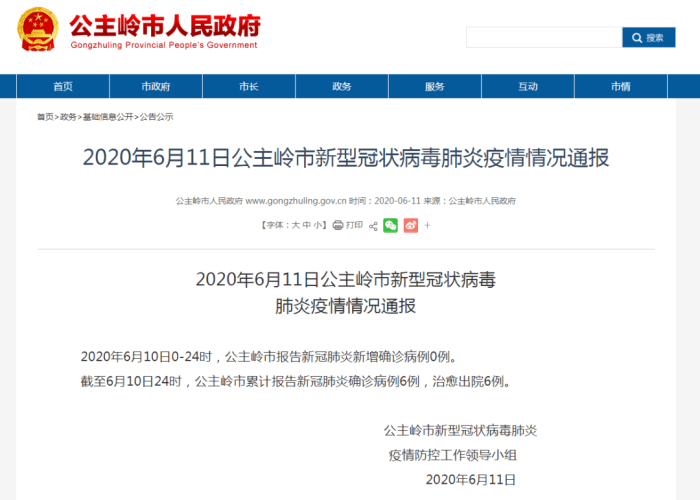
Task: Click the printer icon
Action: click(338, 225)
